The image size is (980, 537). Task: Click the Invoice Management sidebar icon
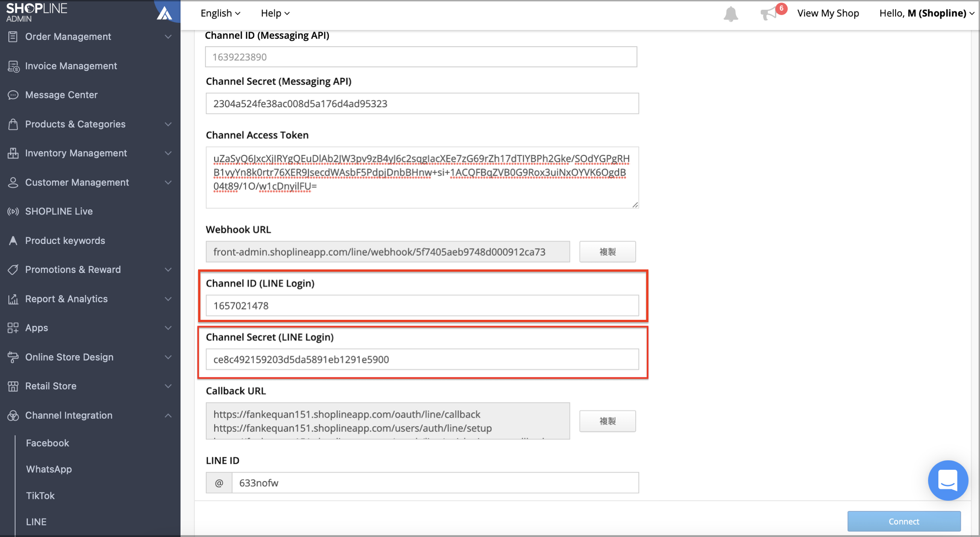pyautogui.click(x=13, y=66)
